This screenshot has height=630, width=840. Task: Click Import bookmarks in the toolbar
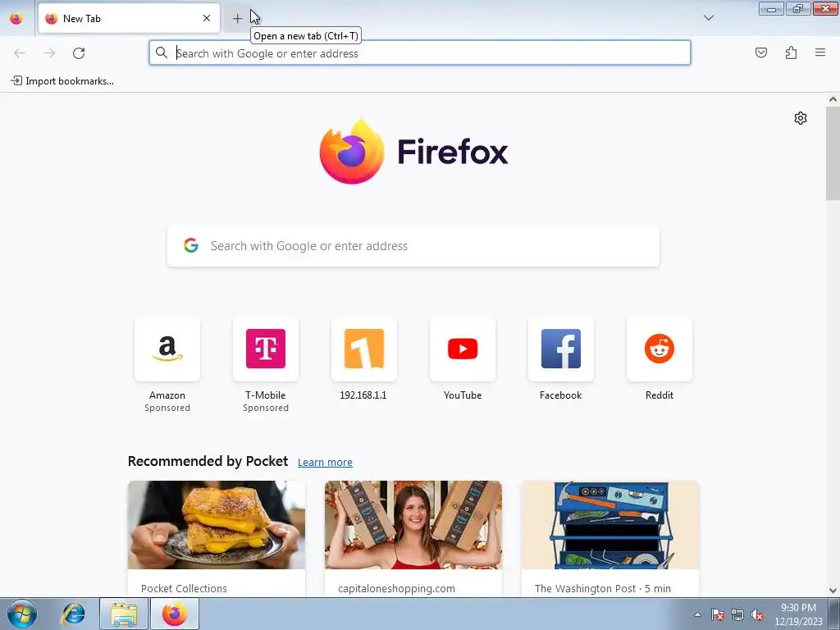pos(62,81)
